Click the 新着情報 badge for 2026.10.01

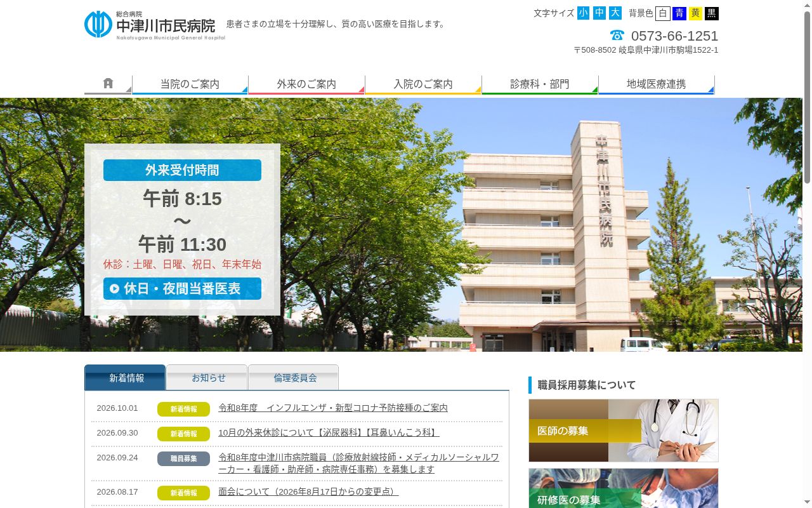[x=183, y=409]
